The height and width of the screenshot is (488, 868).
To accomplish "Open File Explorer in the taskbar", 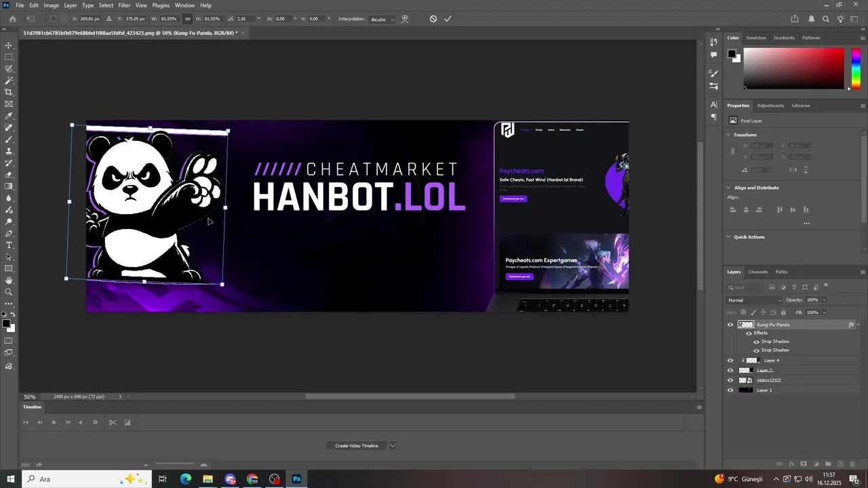I will [208, 479].
